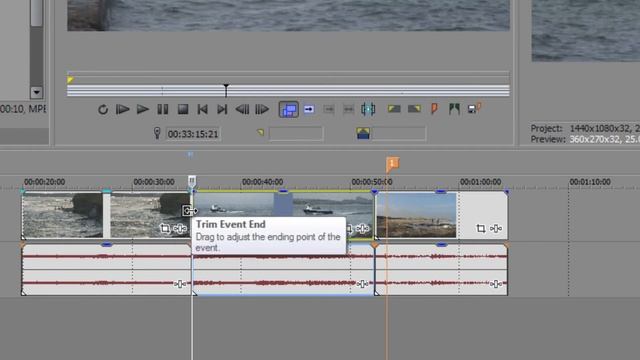Click the opacity handle on the beach clip
Viewport: 640px width, 360px height.
click(441, 191)
